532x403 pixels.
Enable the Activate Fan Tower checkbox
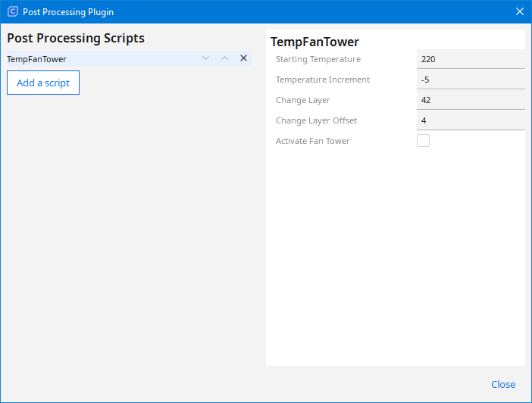tap(424, 141)
